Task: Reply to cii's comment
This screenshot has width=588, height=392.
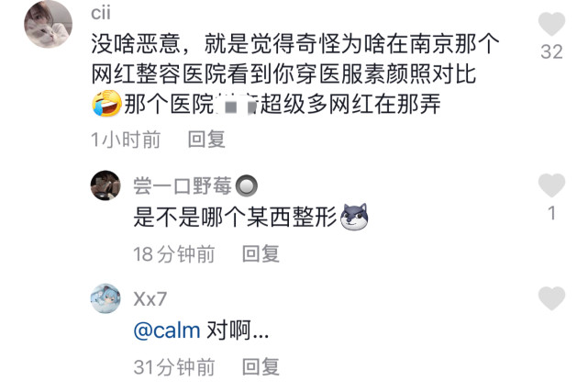Action: 206,140
